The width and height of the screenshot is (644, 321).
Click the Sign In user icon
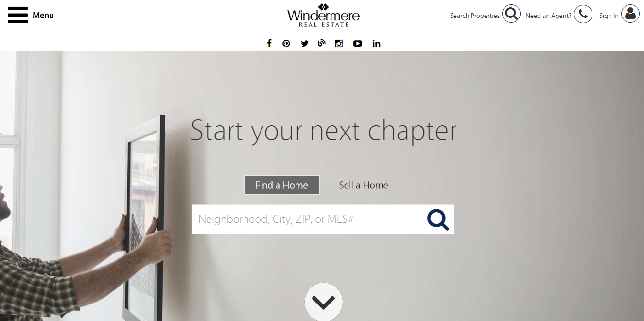click(x=630, y=14)
